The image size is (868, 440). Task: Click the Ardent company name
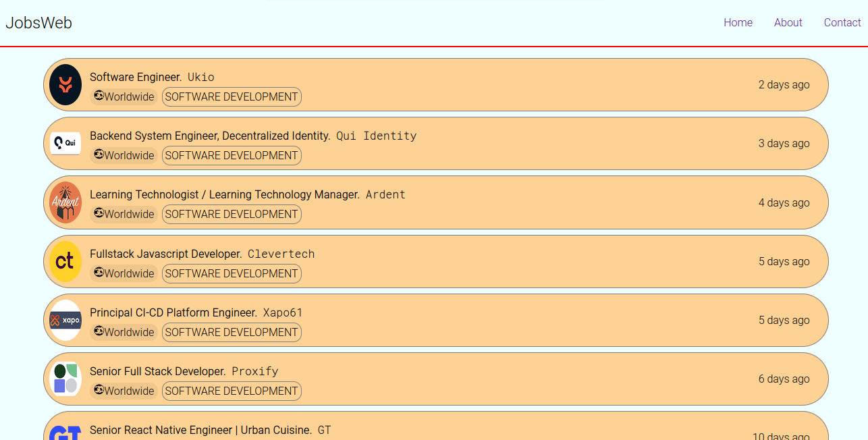point(385,194)
